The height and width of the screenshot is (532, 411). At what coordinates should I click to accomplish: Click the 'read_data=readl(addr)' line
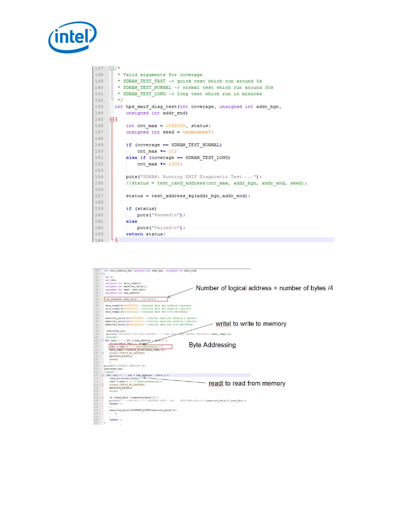(x=125, y=379)
